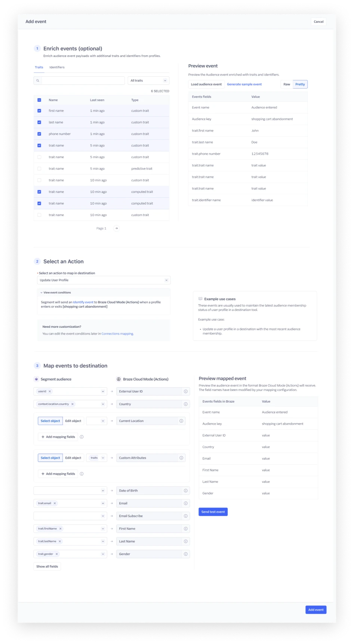Click Generate sample event tab

(x=244, y=84)
